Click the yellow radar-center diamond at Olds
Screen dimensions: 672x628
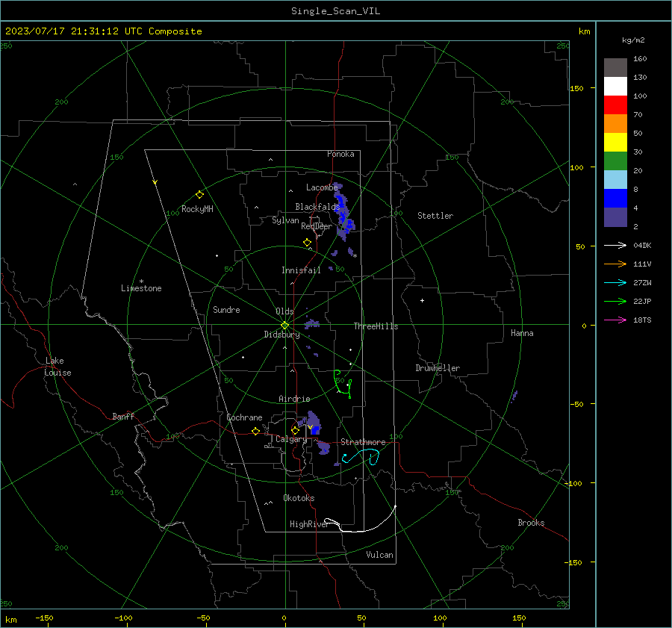click(x=285, y=326)
